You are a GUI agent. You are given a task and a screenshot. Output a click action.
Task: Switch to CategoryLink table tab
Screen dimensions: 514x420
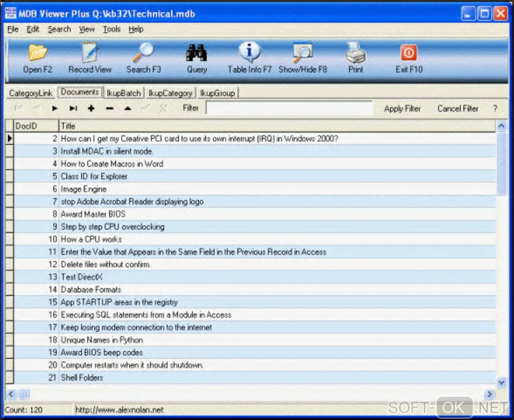coord(30,93)
